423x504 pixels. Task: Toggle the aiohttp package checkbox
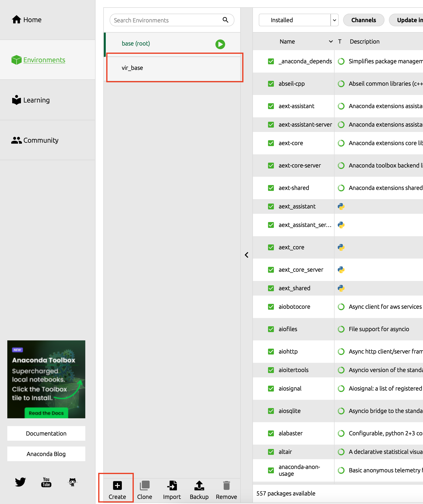[x=271, y=352]
